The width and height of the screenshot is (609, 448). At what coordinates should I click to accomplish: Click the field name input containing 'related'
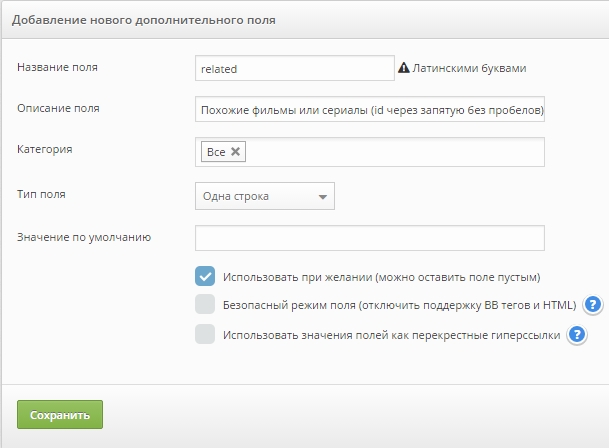295,68
